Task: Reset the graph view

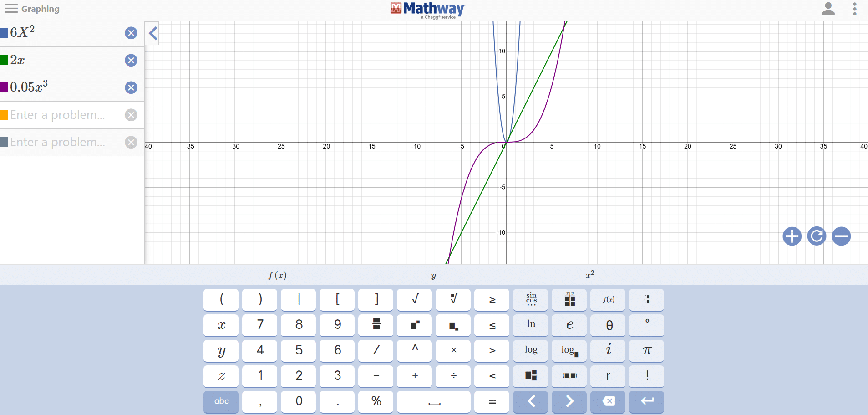Action: pyautogui.click(x=817, y=236)
